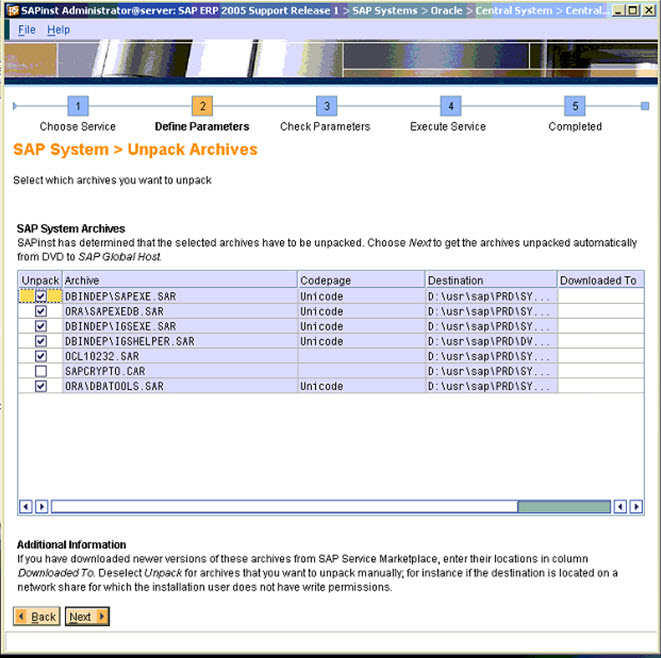Close the SAPinst window
The height and width of the screenshot is (658, 661).
coord(648,10)
